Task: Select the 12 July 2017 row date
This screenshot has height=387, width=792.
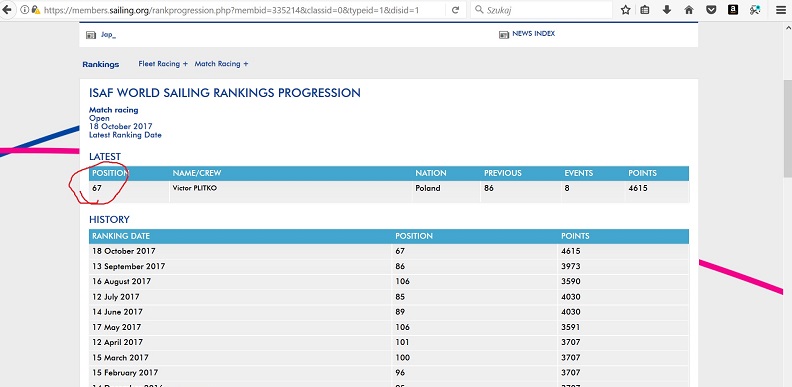Action: [116, 297]
